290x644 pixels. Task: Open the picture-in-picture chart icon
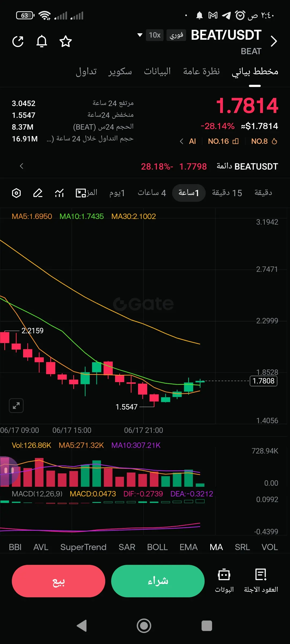81,193
